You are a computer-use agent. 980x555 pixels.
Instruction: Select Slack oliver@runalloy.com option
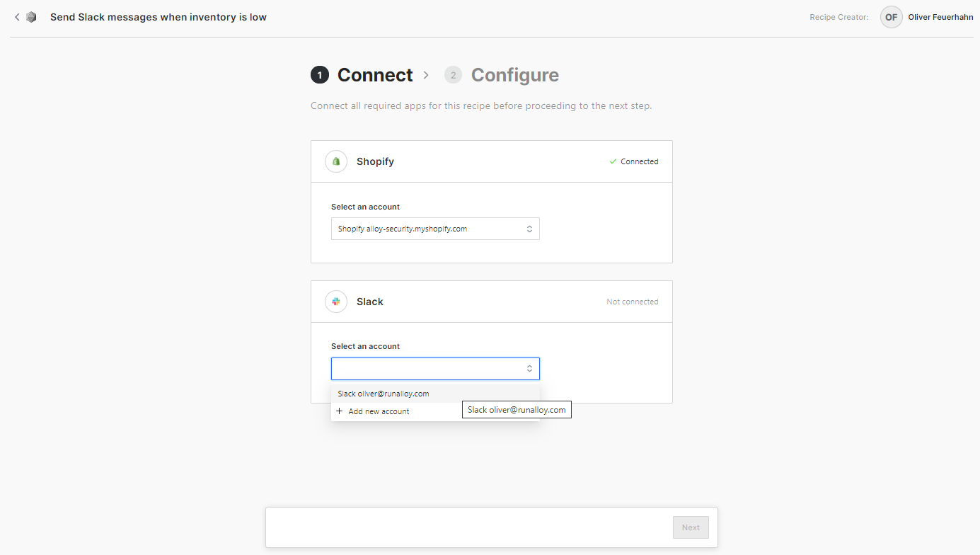[435, 394]
